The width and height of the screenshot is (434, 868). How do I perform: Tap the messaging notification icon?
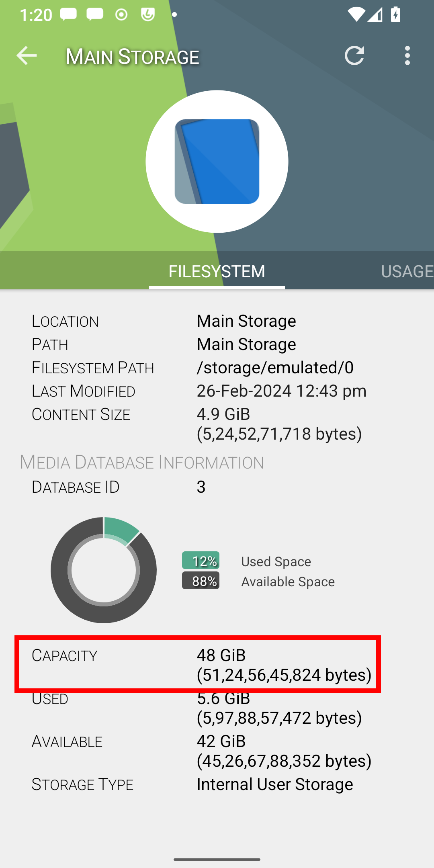click(68, 14)
